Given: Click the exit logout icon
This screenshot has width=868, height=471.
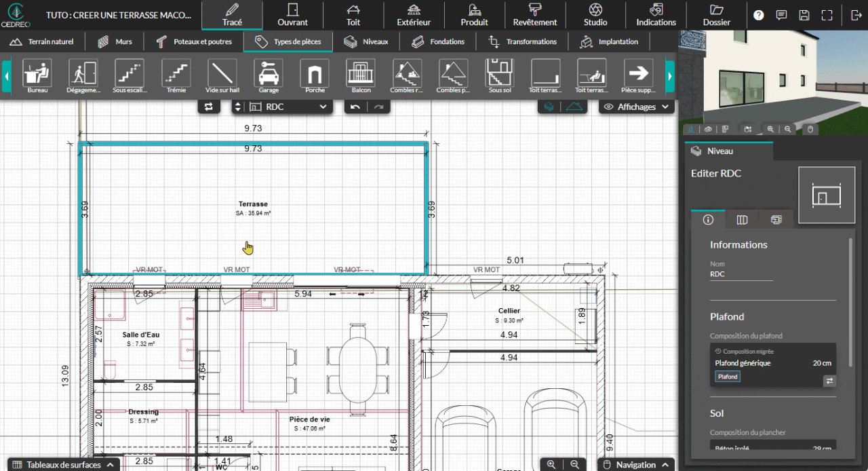Looking at the screenshot, I should [x=856, y=15].
